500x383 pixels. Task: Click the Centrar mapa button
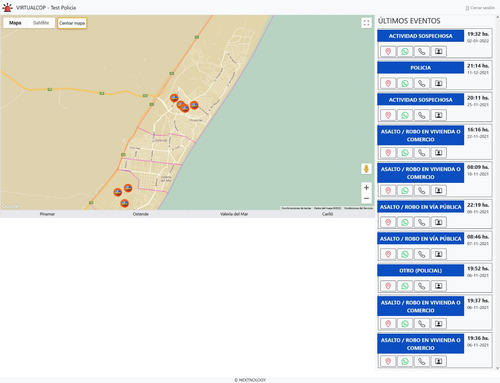click(x=72, y=23)
